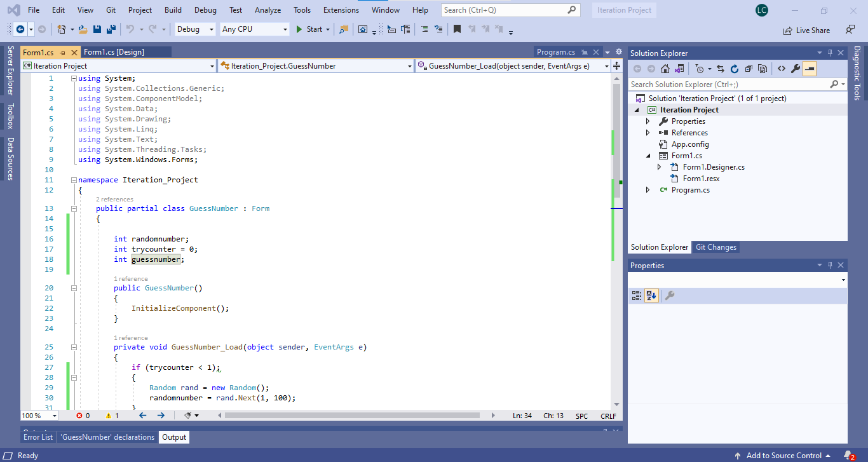
Task: Expand the References node
Action: click(648, 133)
